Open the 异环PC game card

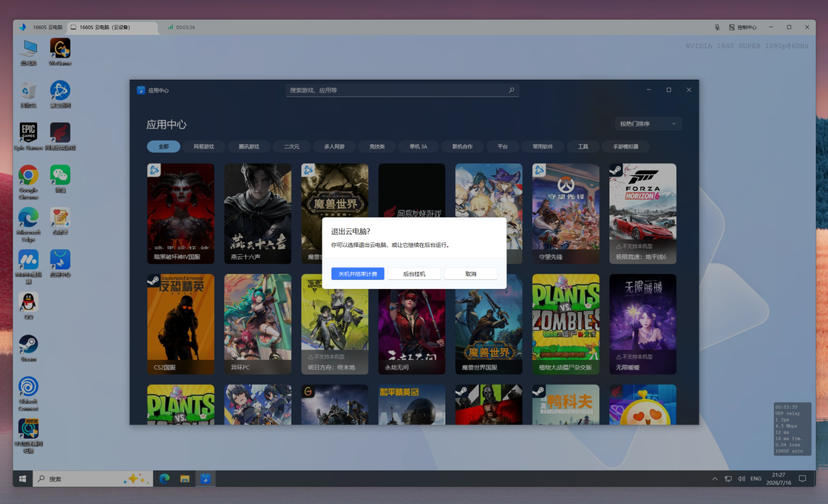click(x=258, y=324)
